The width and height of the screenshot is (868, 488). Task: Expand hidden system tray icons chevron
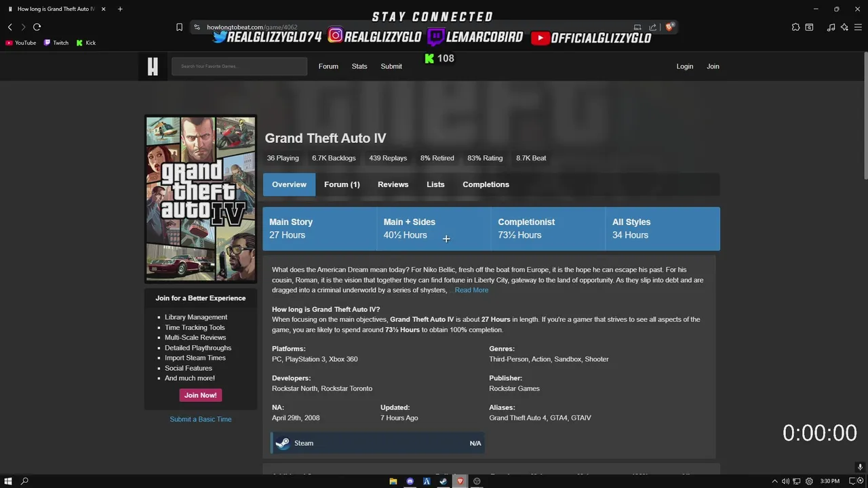point(776,481)
